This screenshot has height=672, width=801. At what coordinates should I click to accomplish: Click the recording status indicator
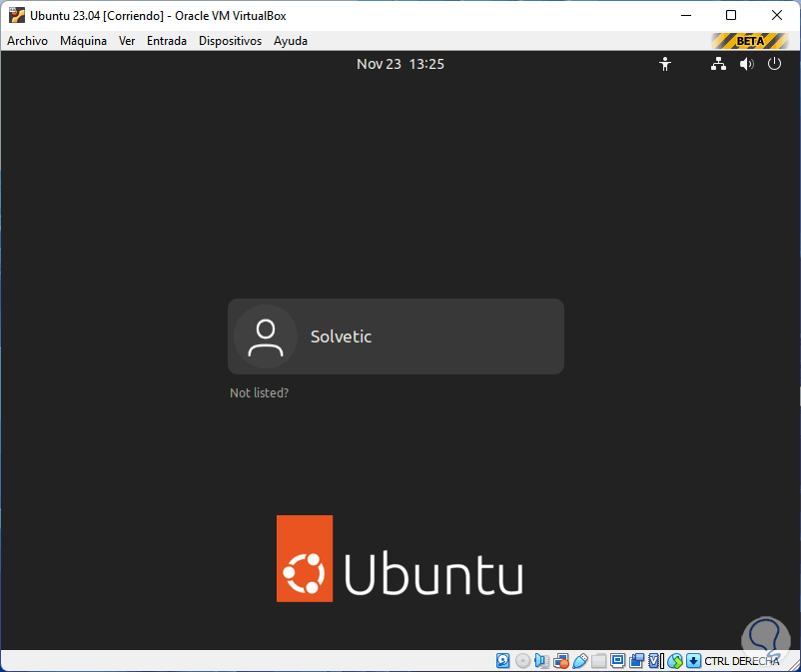coord(636,661)
